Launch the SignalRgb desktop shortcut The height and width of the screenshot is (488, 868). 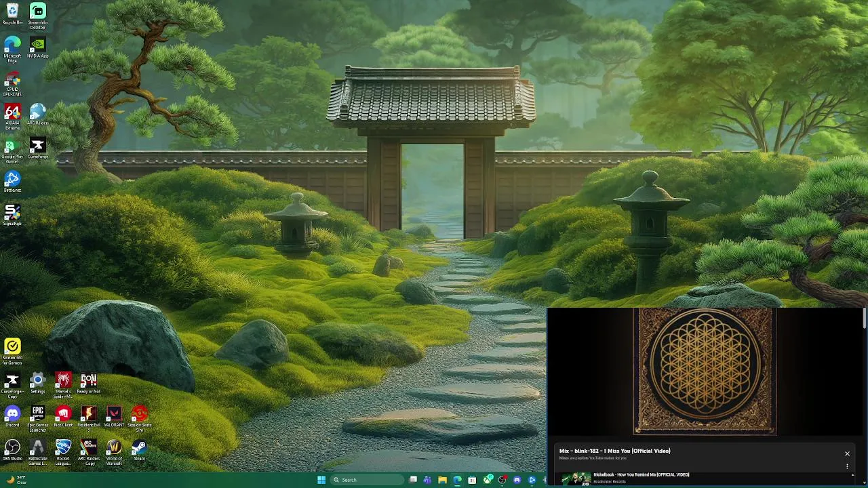tap(12, 215)
